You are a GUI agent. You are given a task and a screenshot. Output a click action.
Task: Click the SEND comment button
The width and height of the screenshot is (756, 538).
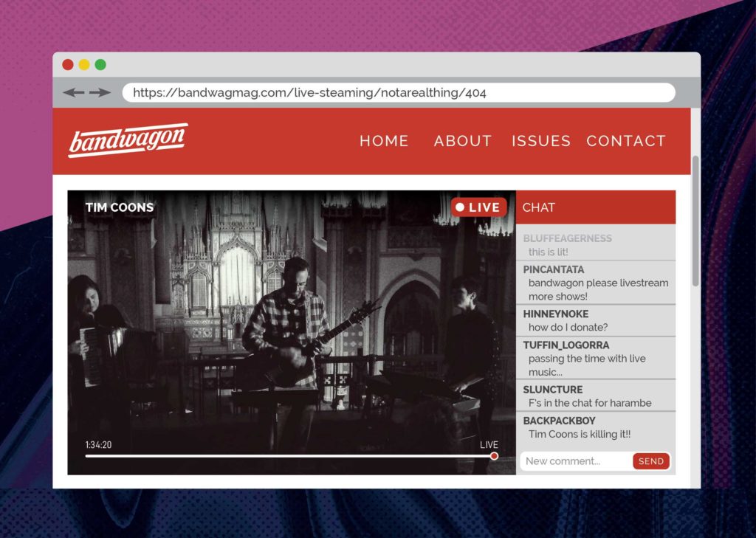[651, 461]
